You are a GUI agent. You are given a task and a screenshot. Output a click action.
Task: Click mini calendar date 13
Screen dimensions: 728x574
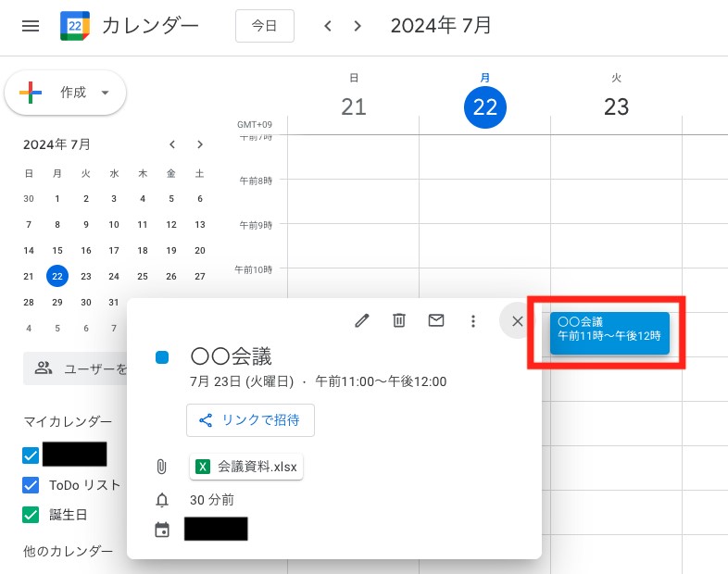[200, 225]
